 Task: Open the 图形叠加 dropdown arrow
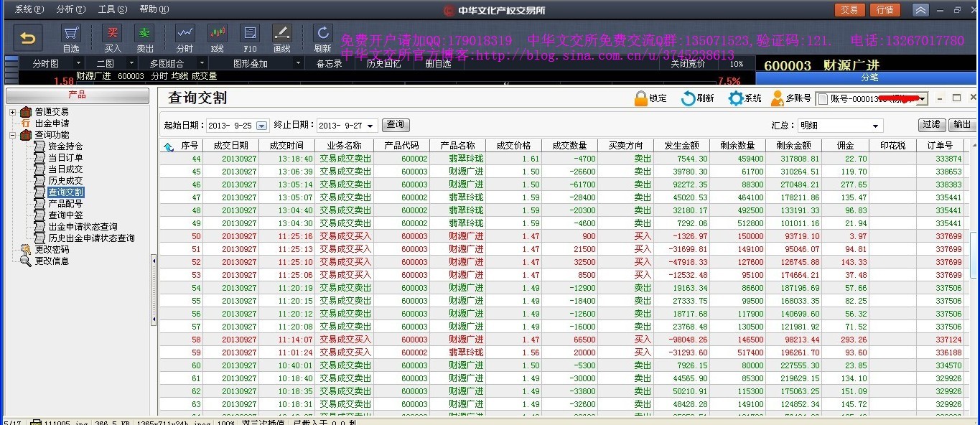(298, 64)
